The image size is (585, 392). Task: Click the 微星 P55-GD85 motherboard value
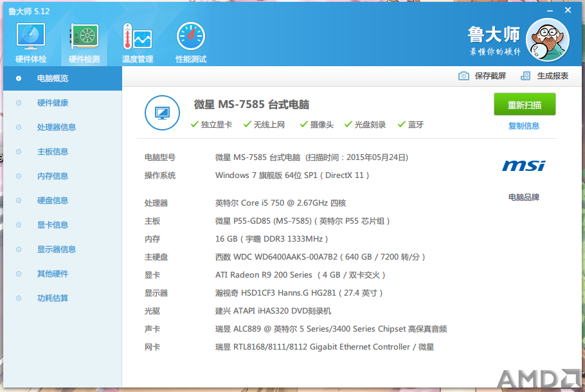[303, 221]
